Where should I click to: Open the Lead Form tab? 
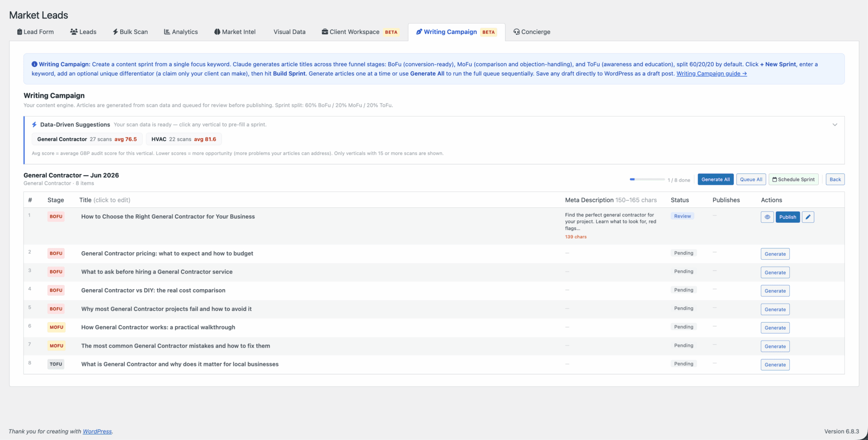(x=35, y=32)
